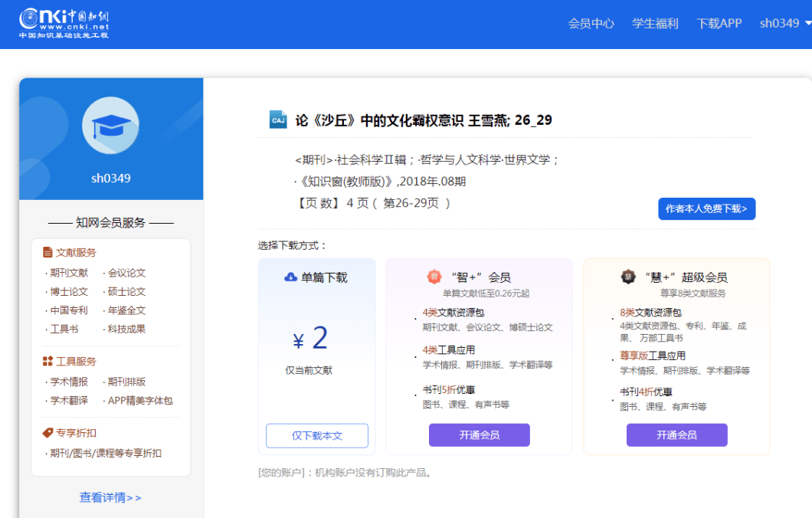Click the 文献服务 document icon
812x518 pixels.
tap(47, 252)
